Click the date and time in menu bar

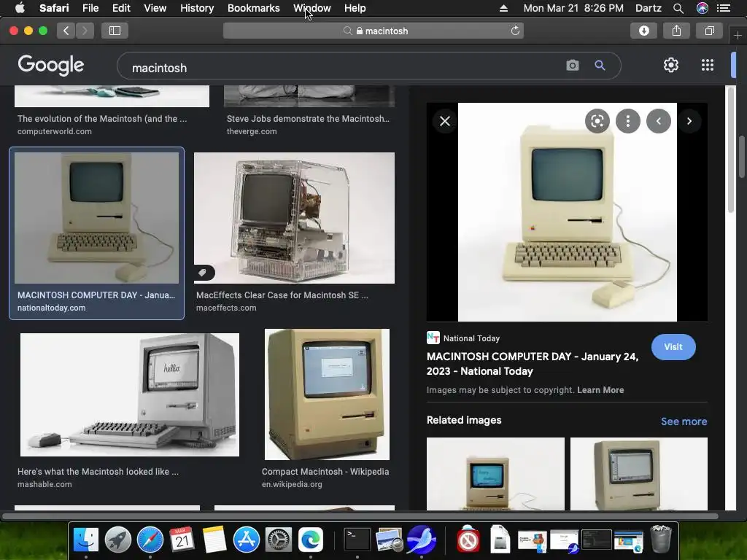573,8
